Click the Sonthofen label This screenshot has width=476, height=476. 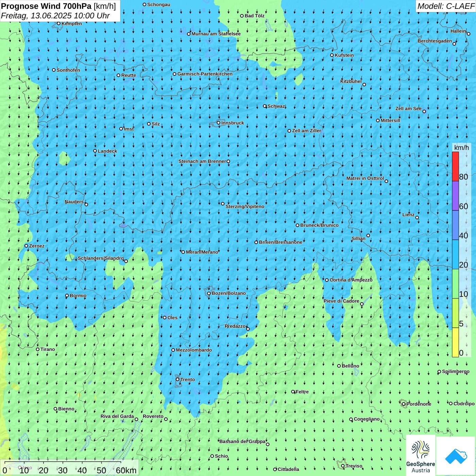(x=68, y=70)
